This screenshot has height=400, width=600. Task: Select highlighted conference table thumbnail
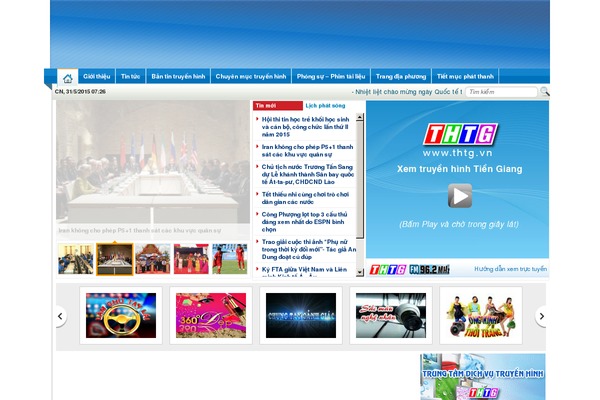(115, 259)
